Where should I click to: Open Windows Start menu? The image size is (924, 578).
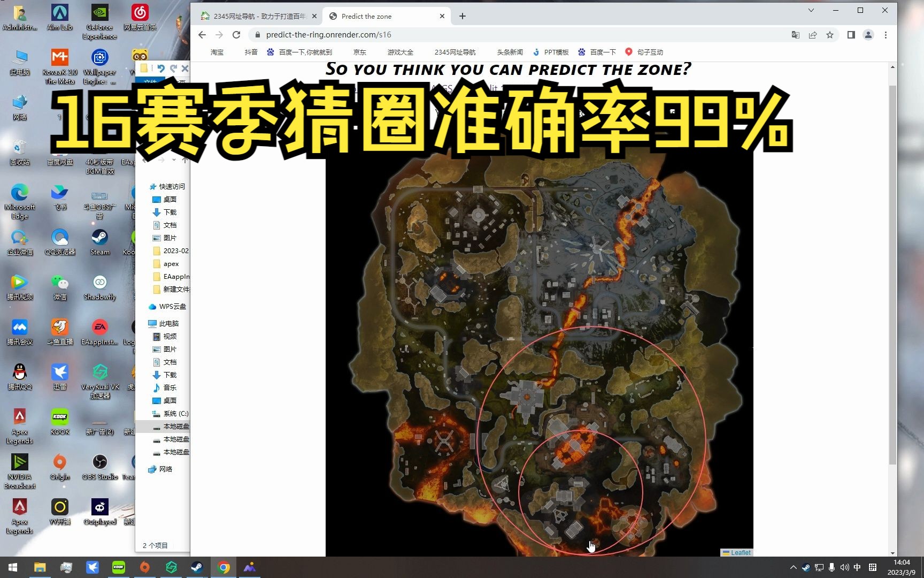pos(13,567)
